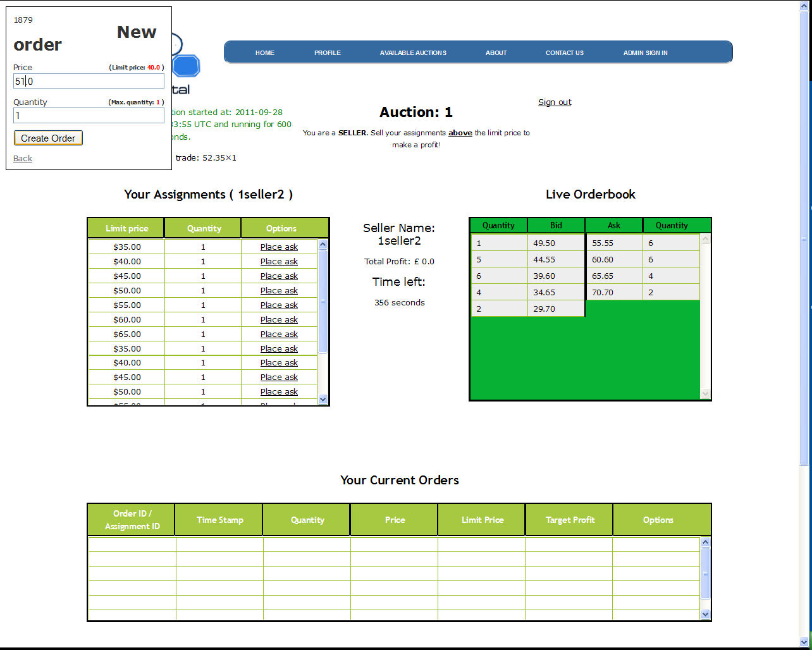Open the HOME navigation menu item
Screen dimensions: 812x650
pos(264,52)
